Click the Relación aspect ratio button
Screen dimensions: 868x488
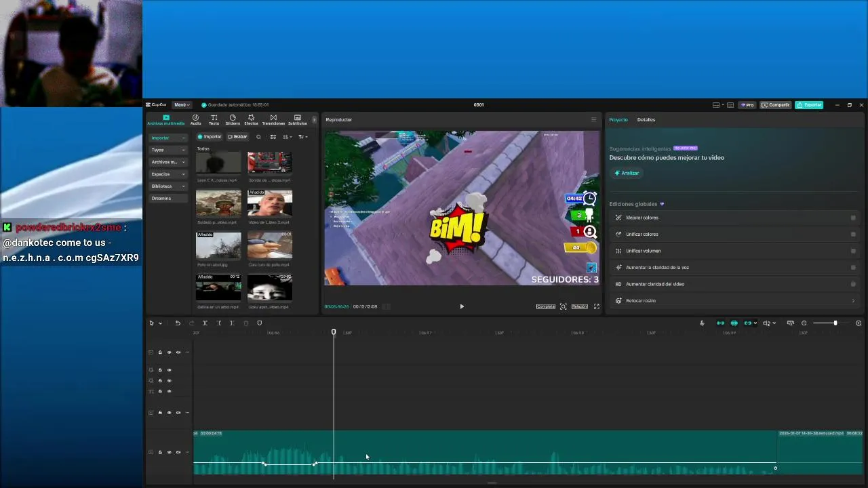(579, 306)
